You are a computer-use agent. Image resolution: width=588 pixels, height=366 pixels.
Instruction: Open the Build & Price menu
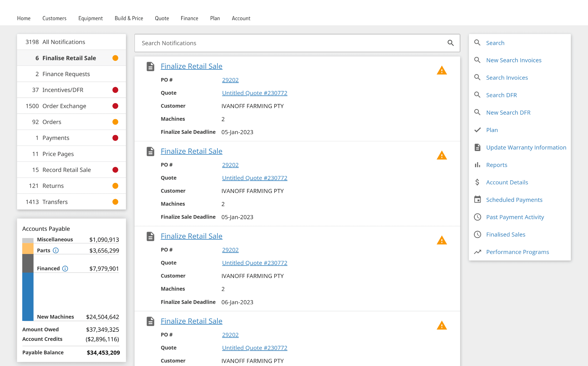(x=129, y=18)
